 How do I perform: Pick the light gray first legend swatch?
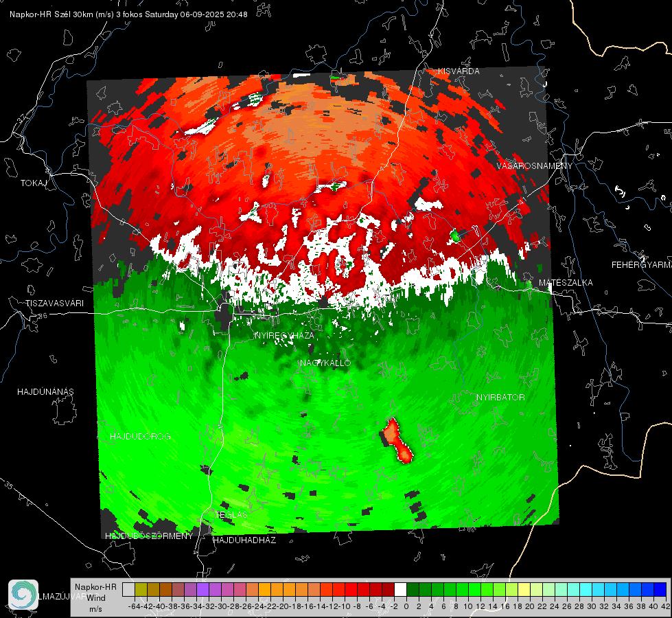tap(128, 589)
